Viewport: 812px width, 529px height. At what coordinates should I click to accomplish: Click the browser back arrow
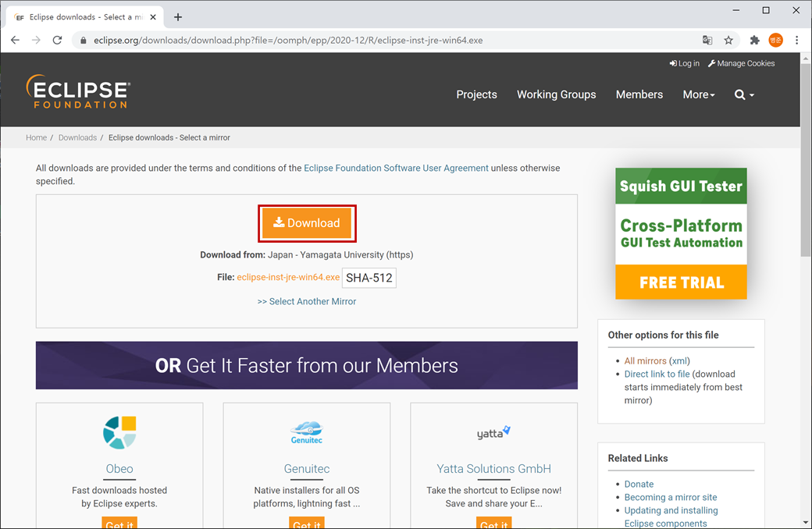pyautogui.click(x=15, y=40)
